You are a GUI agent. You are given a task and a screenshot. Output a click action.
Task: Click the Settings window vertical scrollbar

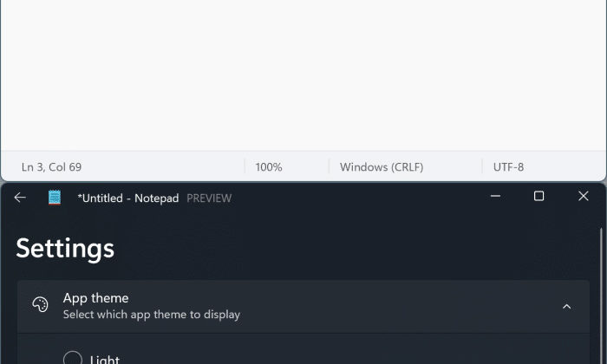tap(601, 296)
